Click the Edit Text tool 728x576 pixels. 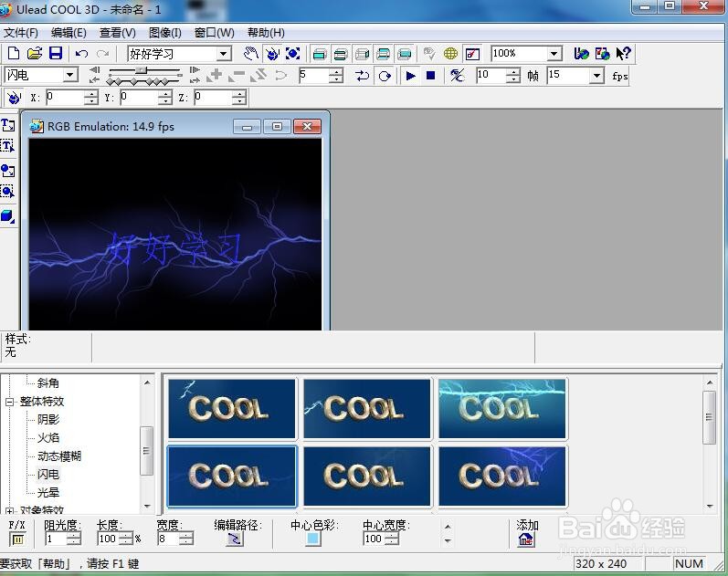[x=8, y=147]
